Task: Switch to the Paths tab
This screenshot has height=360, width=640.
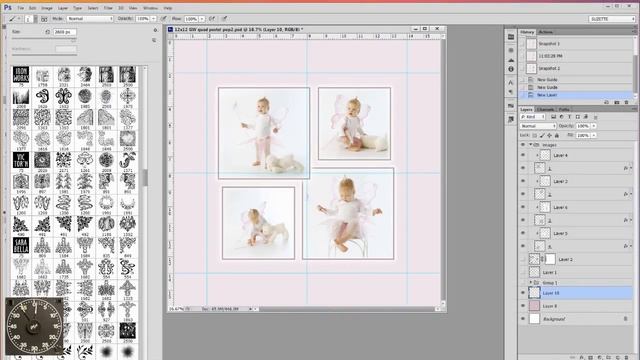Action: (x=564, y=109)
